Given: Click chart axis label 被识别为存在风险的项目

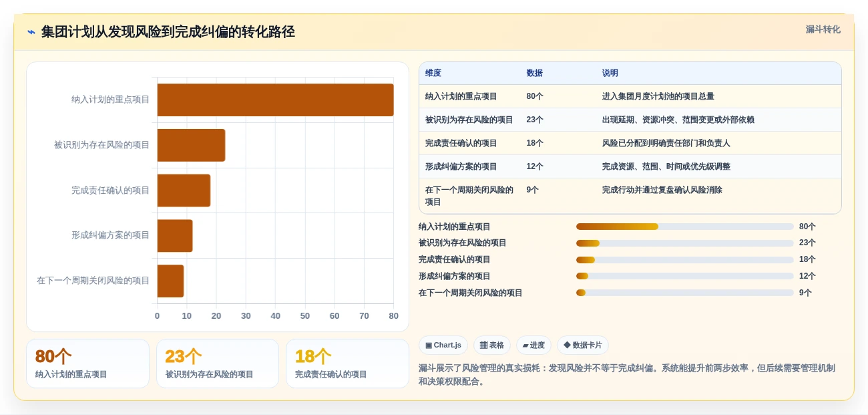Looking at the screenshot, I should pyautogui.click(x=102, y=145).
